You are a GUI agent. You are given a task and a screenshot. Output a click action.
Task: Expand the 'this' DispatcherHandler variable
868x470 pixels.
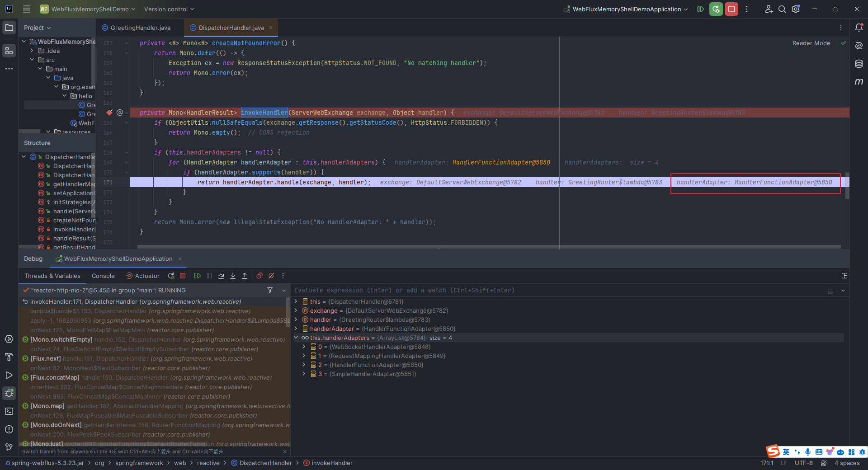pyautogui.click(x=296, y=301)
